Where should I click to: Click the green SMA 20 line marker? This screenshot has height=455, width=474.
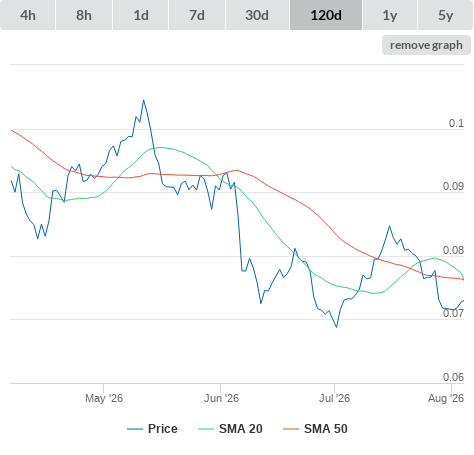pos(206,429)
